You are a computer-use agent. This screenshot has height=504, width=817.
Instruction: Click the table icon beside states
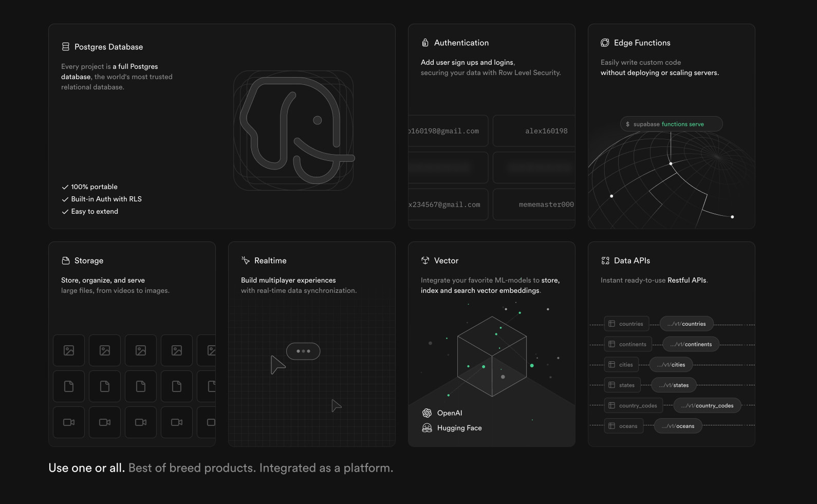point(611,385)
